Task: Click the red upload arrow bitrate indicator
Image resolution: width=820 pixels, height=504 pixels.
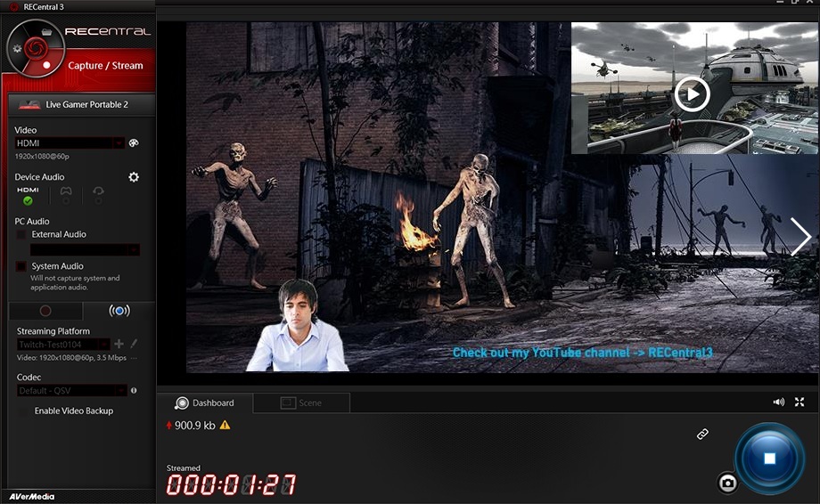Action: [169, 425]
